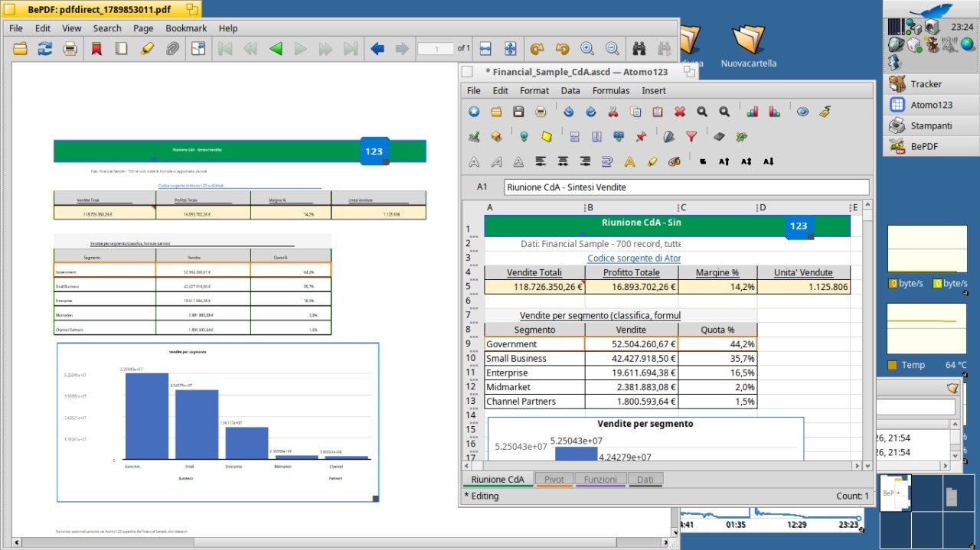This screenshot has width=980, height=550.
Task: Open the Bookmark menu in BePDF
Action: coord(186,28)
